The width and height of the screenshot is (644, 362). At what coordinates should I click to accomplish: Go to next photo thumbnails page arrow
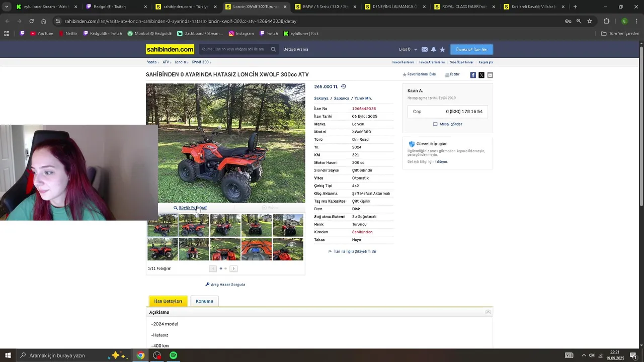click(233, 268)
